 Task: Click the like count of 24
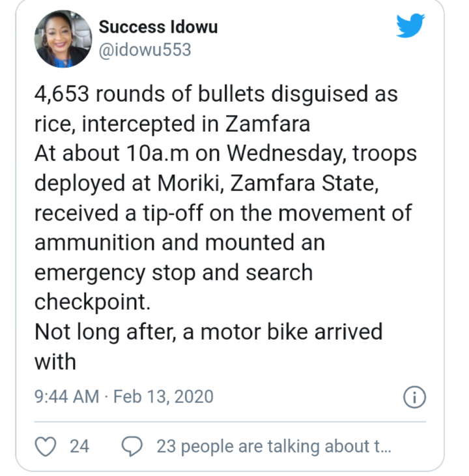click(79, 447)
